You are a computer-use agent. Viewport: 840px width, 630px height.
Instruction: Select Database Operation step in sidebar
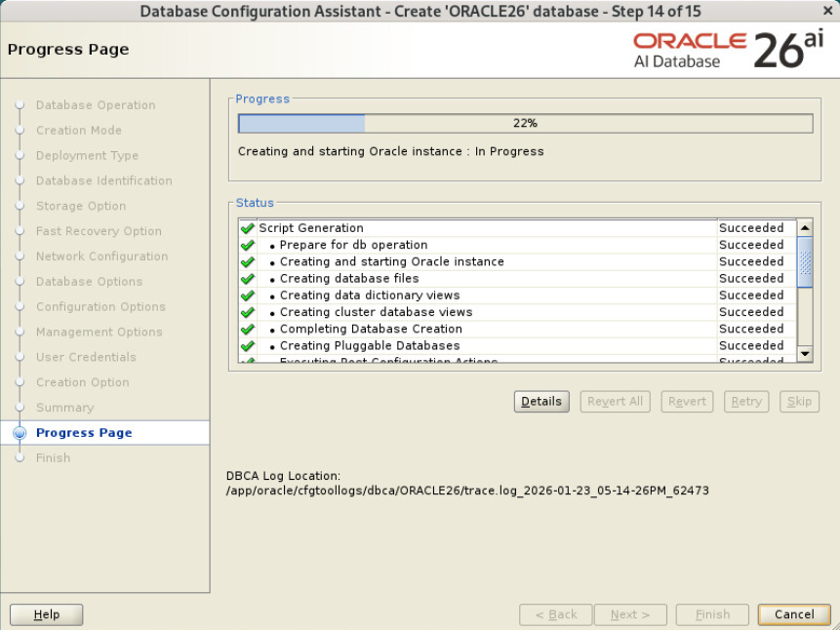pos(96,105)
